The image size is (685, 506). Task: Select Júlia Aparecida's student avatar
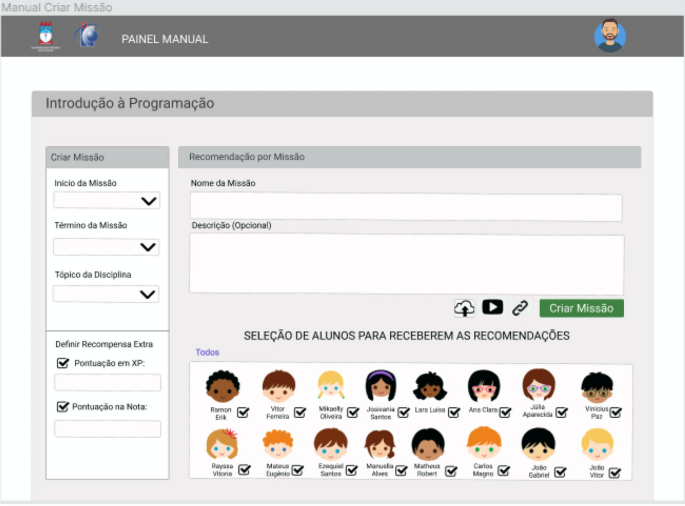click(x=538, y=386)
